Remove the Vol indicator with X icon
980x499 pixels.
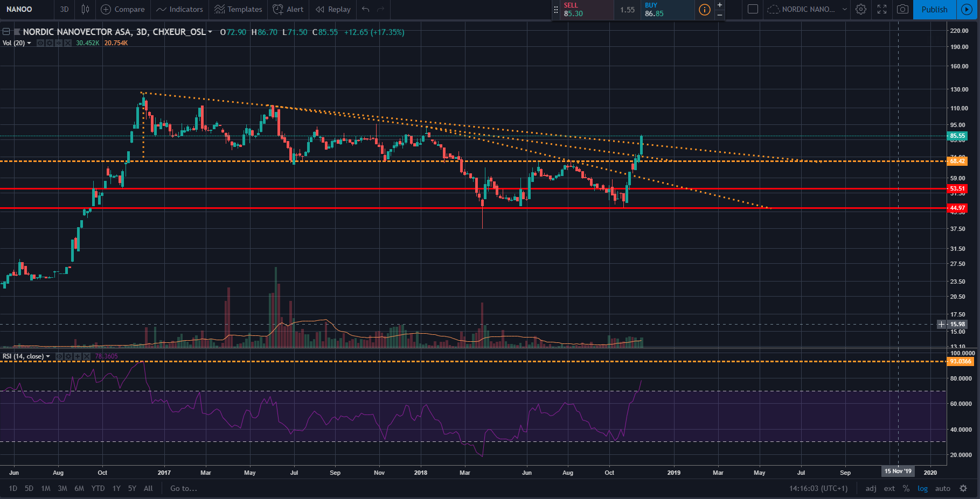[68, 43]
